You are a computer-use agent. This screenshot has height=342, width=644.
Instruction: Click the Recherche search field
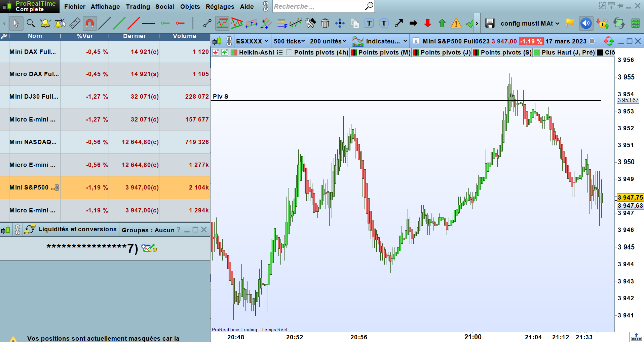click(x=318, y=6)
